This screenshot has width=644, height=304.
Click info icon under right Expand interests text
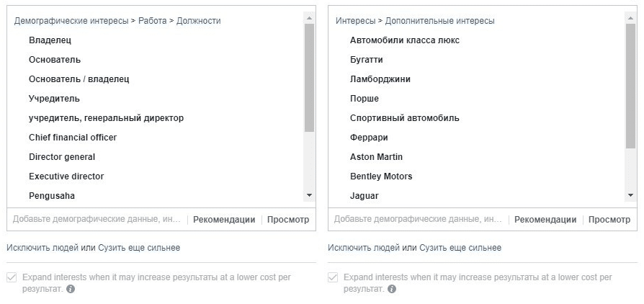pyautogui.click(x=392, y=289)
